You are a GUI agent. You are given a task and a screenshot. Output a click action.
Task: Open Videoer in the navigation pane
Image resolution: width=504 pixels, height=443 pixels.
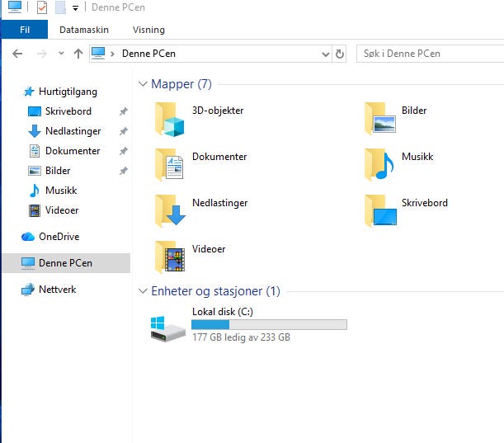click(62, 210)
